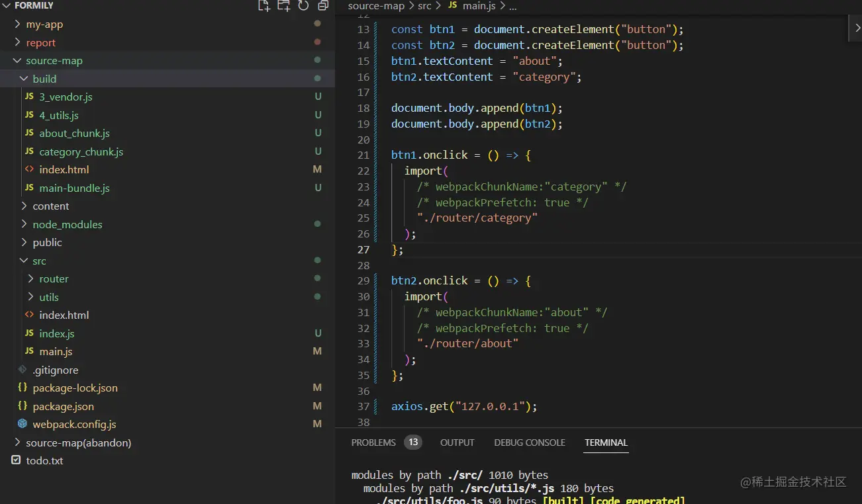862x504 pixels.
Task: Click src in the editor breadcrumb
Action: (x=424, y=5)
